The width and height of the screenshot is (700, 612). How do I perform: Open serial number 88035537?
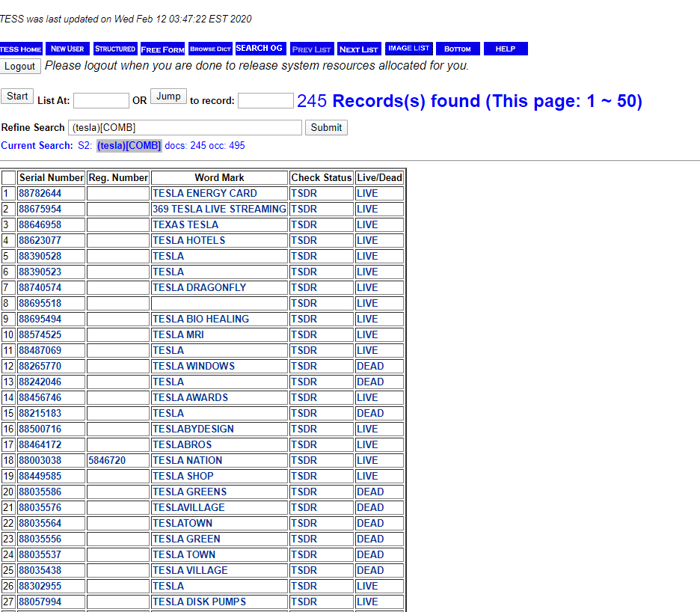coord(40,554)
